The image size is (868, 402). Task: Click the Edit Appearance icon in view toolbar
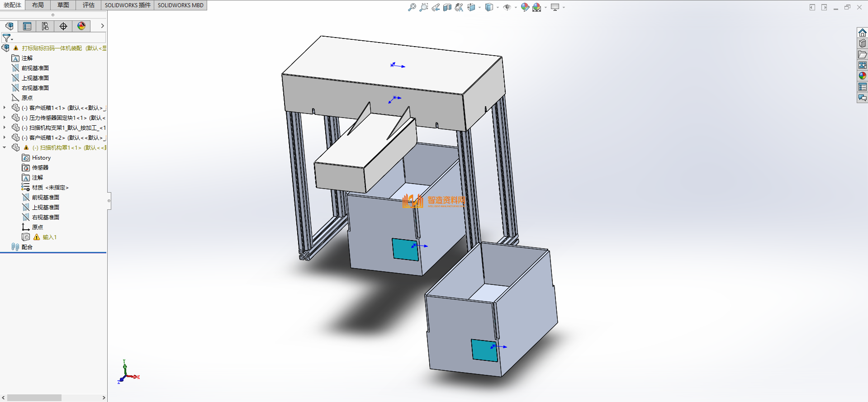click(525, 7)
